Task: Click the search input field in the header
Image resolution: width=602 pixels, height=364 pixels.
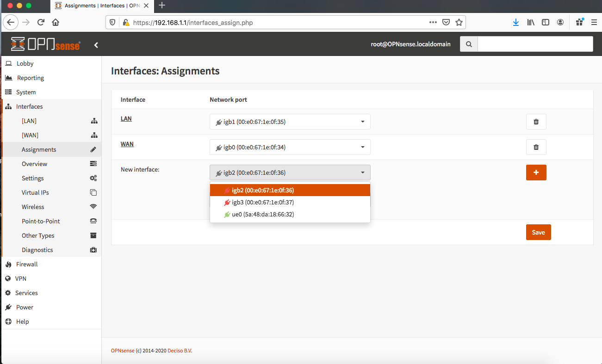Action: click(535, 44)
